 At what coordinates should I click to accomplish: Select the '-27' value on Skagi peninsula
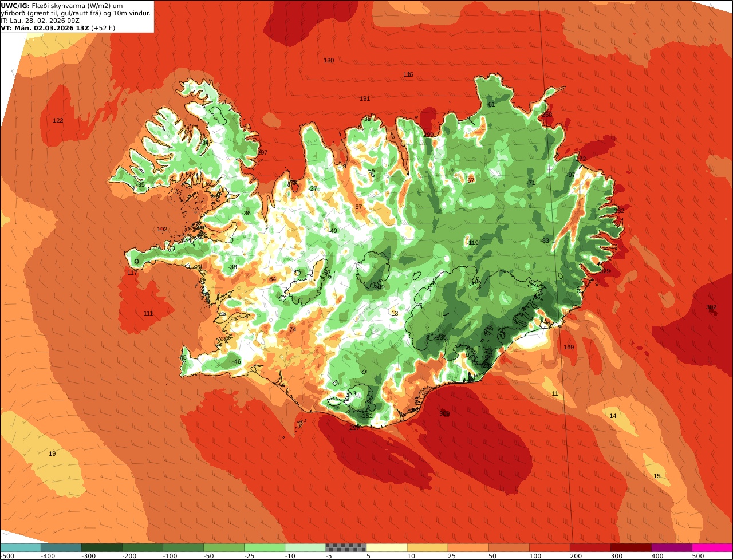click(313, 189)
